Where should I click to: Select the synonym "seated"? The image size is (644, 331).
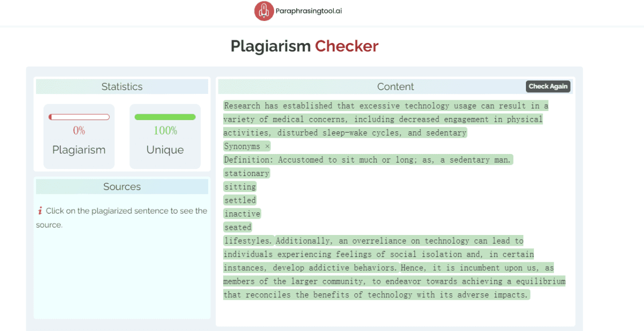click(x=238, y=227)
